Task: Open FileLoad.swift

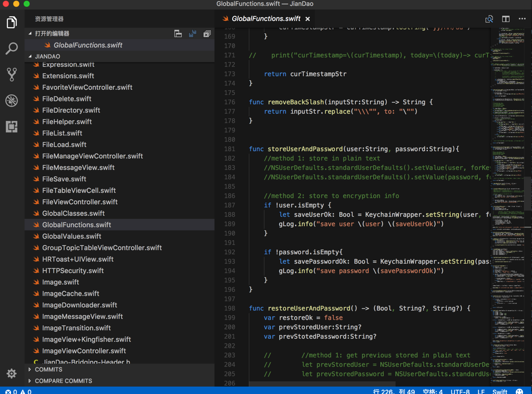Action: click(x=119, y=145)
